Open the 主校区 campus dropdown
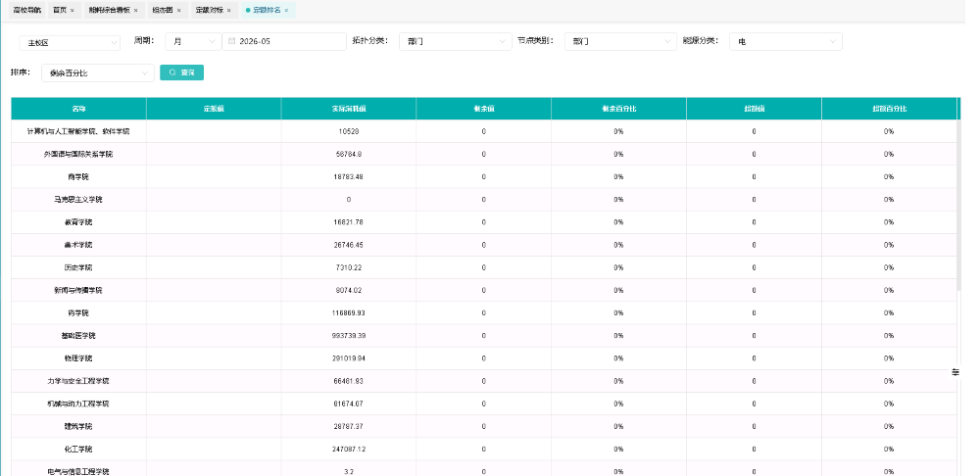The height and width of the screenshot is (476, 980). click(70, 42)
